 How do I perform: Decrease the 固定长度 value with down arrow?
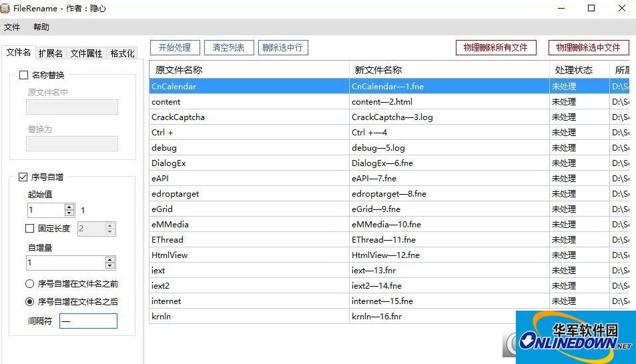pyautogui.click(x=110, y=232)
